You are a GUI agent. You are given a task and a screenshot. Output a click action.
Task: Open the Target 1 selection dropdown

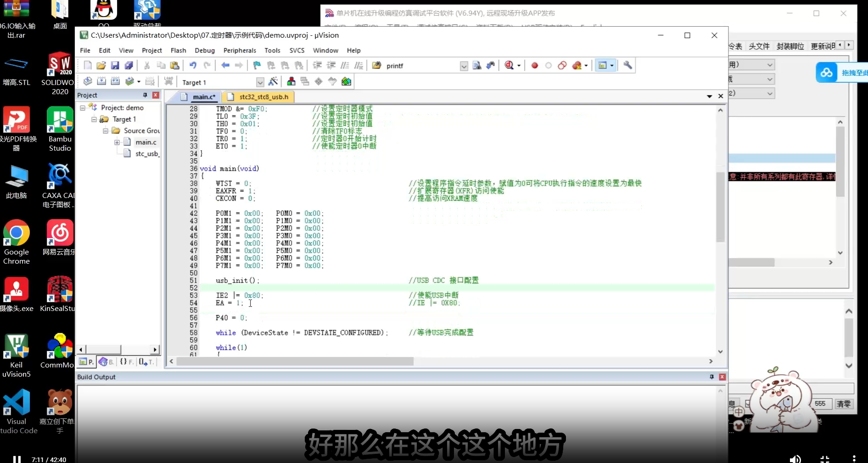260,82
